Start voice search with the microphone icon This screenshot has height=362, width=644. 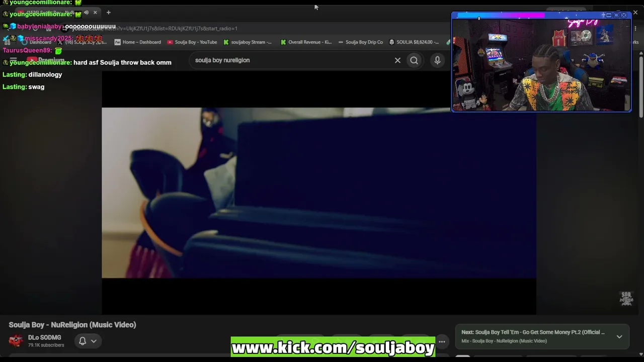tap(437, 60)
